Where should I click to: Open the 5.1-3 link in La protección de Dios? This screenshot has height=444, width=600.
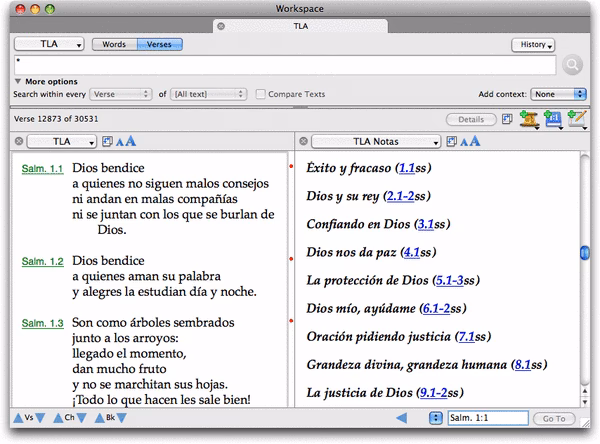(x=450, y=280)
